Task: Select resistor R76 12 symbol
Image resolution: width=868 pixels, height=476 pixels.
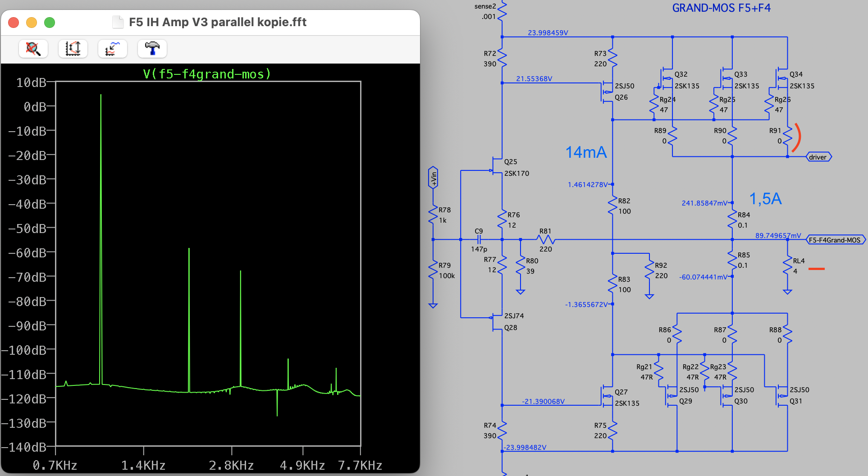Action: click(502, 220)
